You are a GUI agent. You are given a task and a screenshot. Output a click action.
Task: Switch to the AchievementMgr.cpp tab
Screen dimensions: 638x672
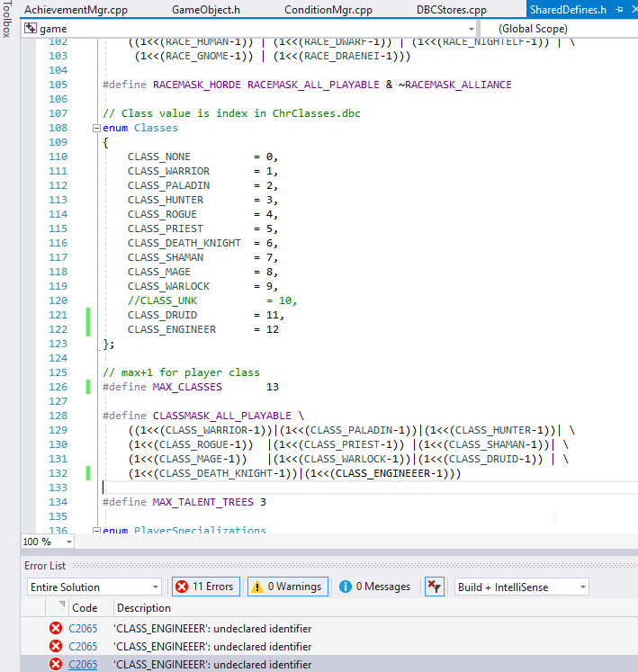pyautogui.click(x=76, y=10)
